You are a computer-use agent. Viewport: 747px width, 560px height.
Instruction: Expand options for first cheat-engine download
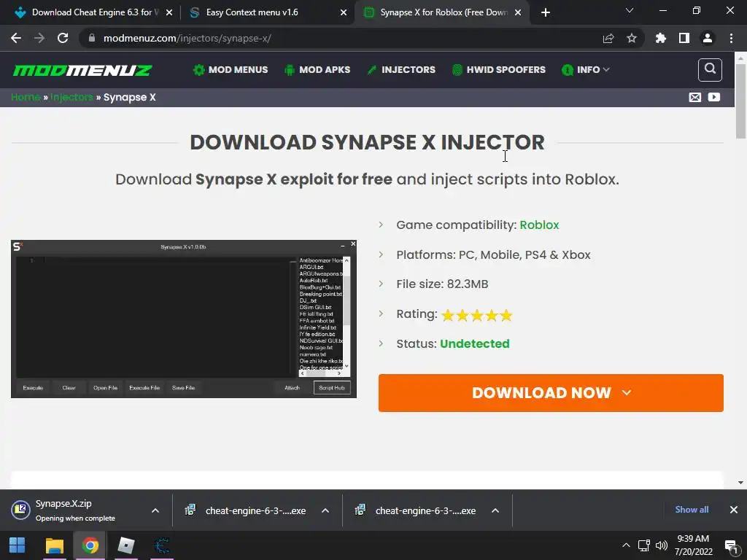point(325,510)
